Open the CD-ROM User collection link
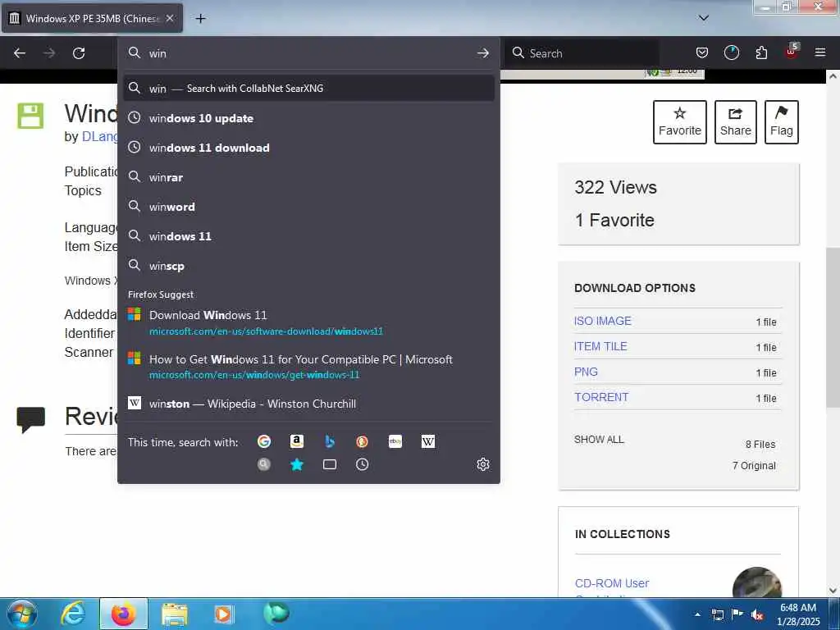 click(612, 583)
